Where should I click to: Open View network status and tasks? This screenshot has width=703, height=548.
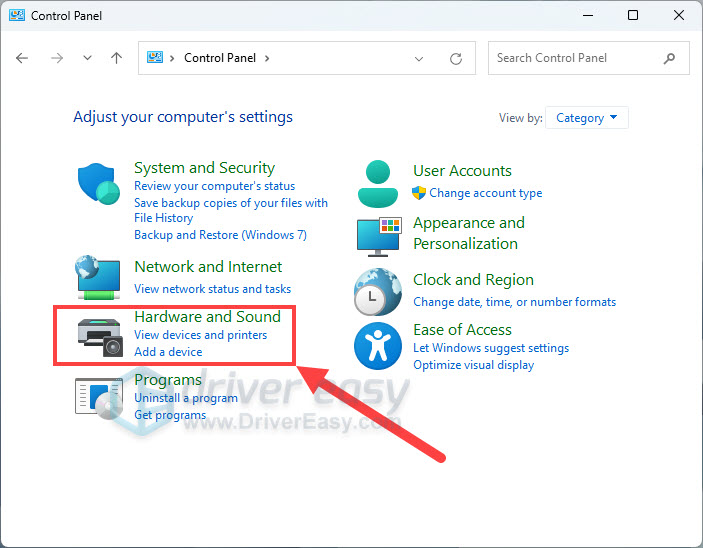pyautogui.click(x=213, y=289)
